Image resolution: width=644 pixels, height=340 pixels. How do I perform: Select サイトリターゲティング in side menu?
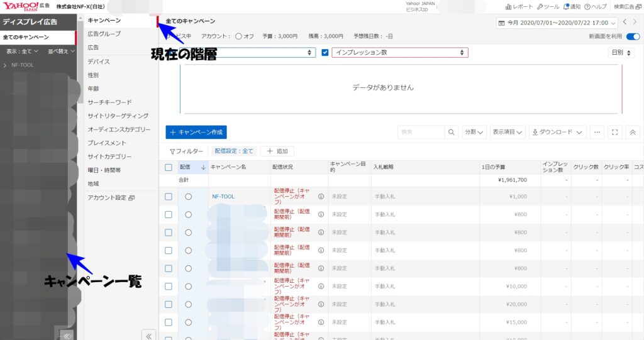click(118, 116)
